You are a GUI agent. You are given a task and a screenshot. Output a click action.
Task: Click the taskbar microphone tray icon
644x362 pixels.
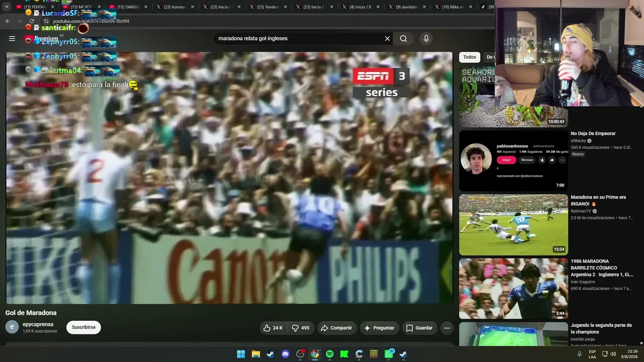(x=579, y=354)
